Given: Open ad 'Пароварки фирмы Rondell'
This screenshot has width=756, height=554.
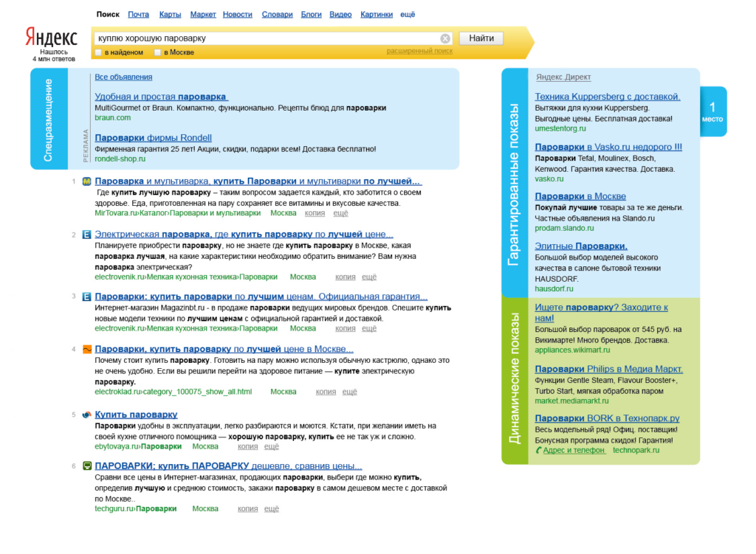Looking at the screenshot, I should tap(154, 138).
